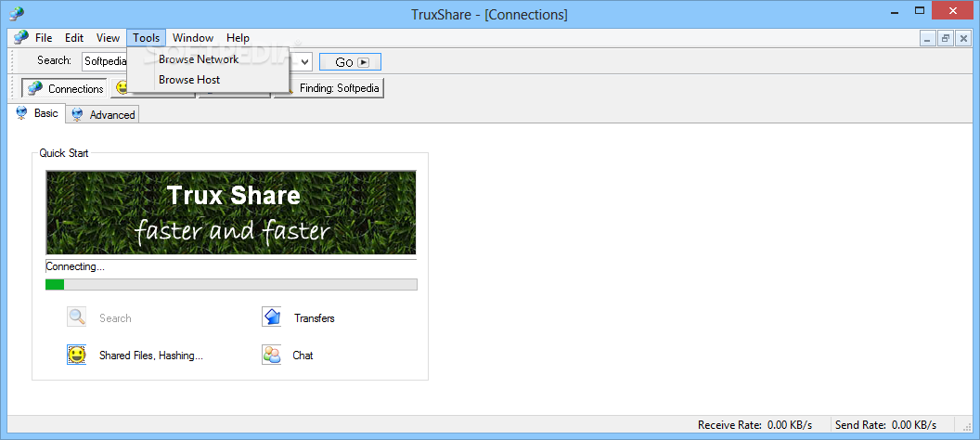Viewport: 980px width, 440px height.
Task: Select the Basic tab
Action: click(37, 113)
